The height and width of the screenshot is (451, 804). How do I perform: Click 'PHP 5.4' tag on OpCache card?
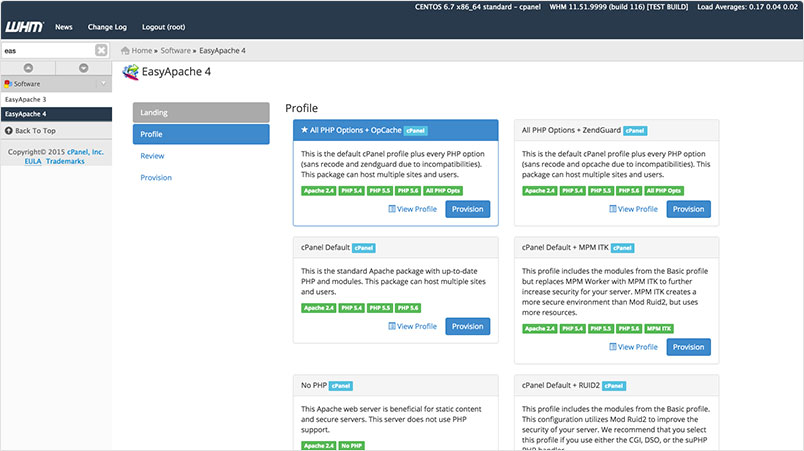point(352,191)
